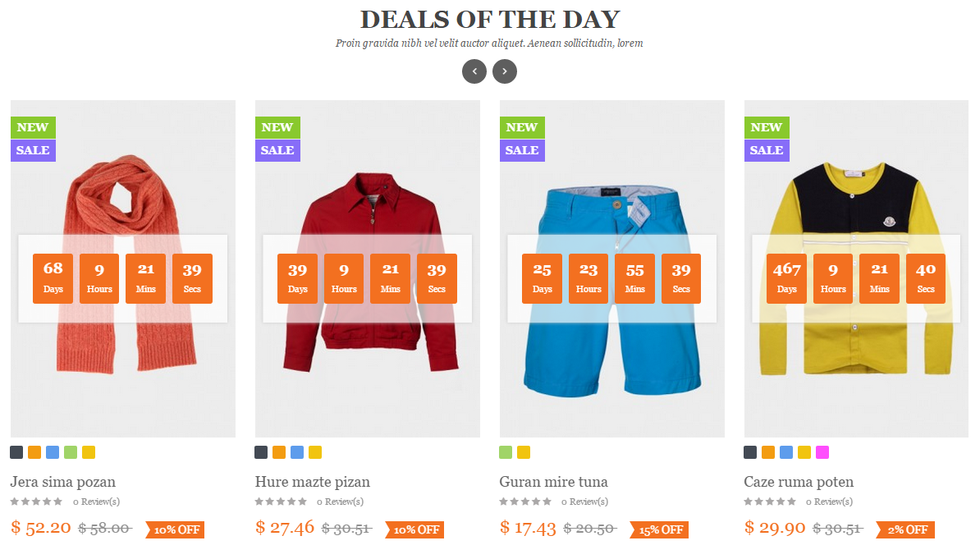Click the previous arrow in deals carousel
This screenshot has width=980, height=559.
click(474, 71)
